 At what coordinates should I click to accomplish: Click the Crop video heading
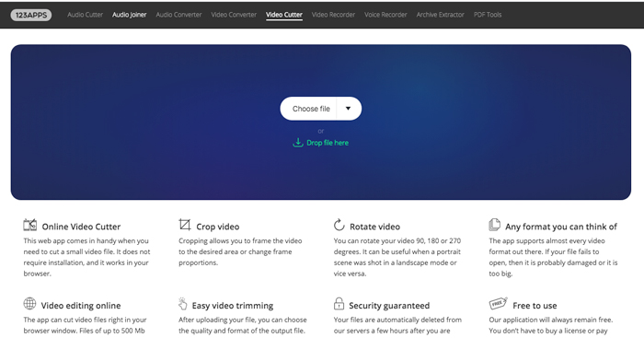[218, 227]
